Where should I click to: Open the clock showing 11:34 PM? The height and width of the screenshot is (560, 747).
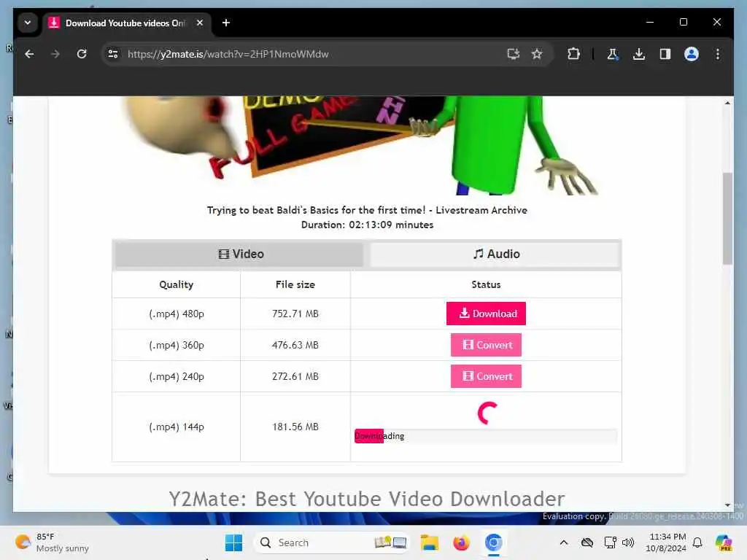click(666, 542)
